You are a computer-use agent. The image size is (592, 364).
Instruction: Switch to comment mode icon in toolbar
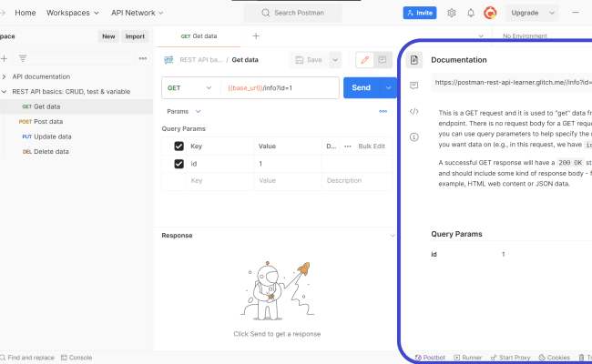point(383,60)
